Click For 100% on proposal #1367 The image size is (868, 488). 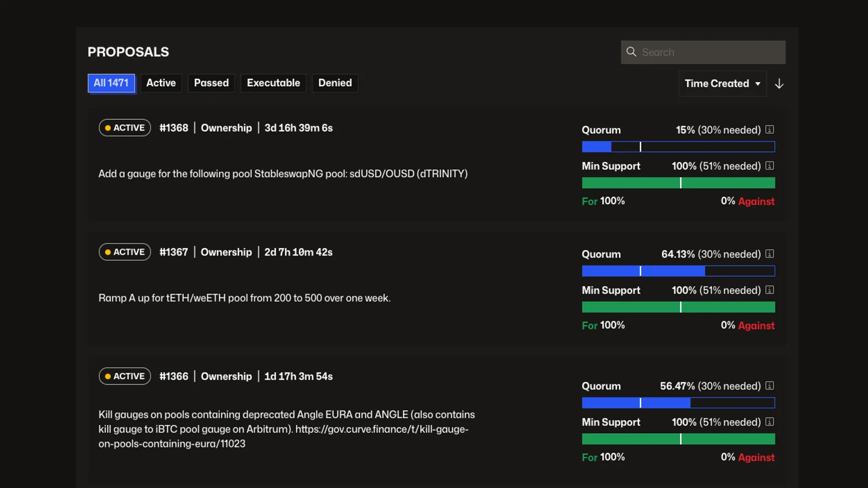coord(603,325)
